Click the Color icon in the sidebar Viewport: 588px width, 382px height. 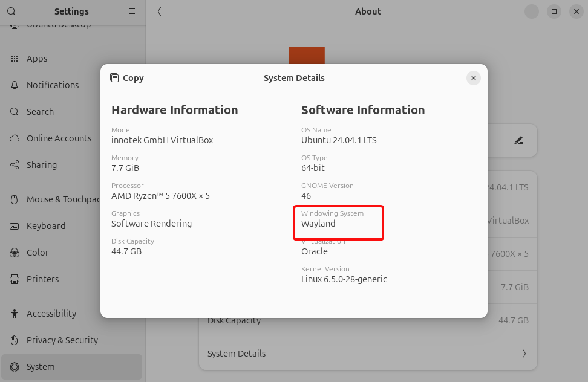(15, 253)
